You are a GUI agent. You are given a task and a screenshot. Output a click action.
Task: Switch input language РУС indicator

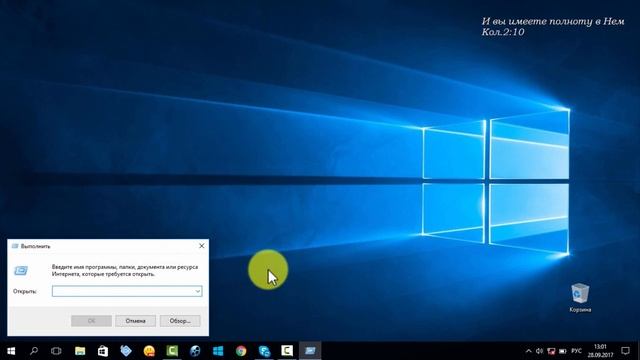click(576, 351)
